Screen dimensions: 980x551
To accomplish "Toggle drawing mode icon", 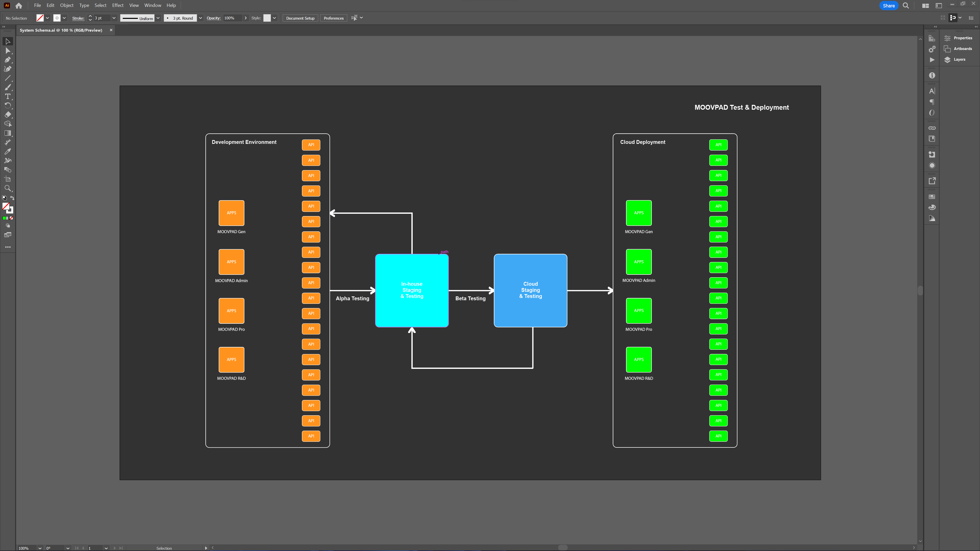I will click(x=8, y=226).
